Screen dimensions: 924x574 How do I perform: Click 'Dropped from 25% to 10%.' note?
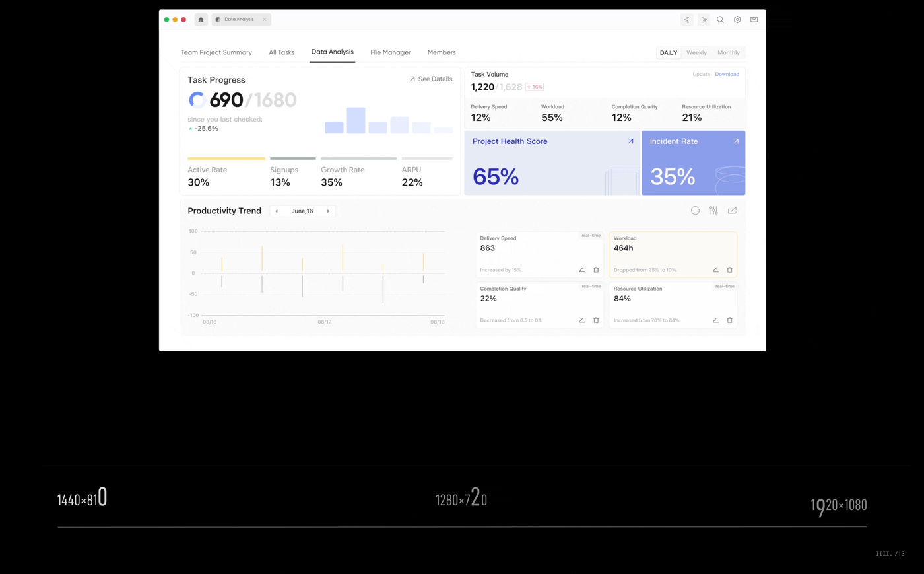point(645,270)
